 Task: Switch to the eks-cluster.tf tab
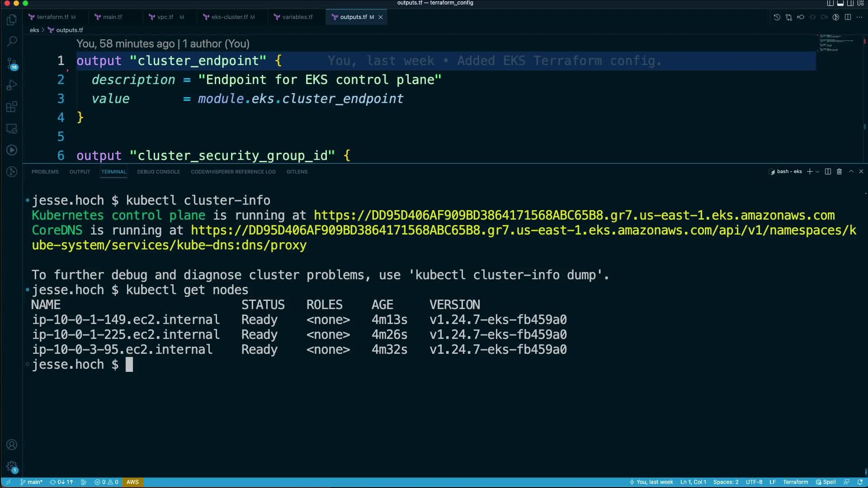tap(229, 17)
